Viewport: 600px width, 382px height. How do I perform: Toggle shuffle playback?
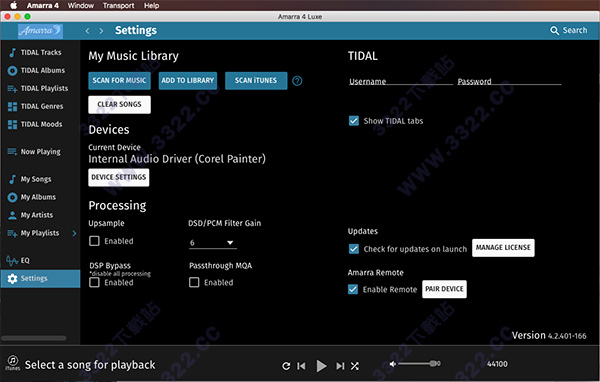pyautogui.click(x=355, y=366)
